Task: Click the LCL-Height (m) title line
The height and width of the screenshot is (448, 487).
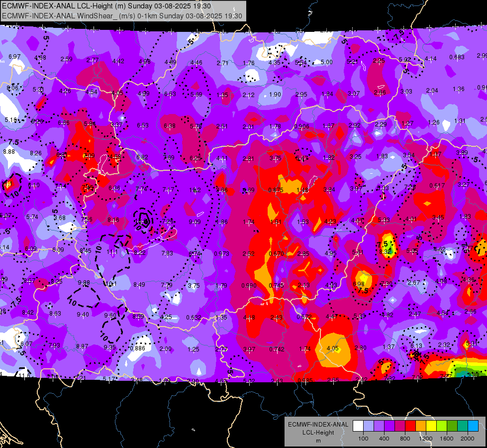Action: point(106,6)
